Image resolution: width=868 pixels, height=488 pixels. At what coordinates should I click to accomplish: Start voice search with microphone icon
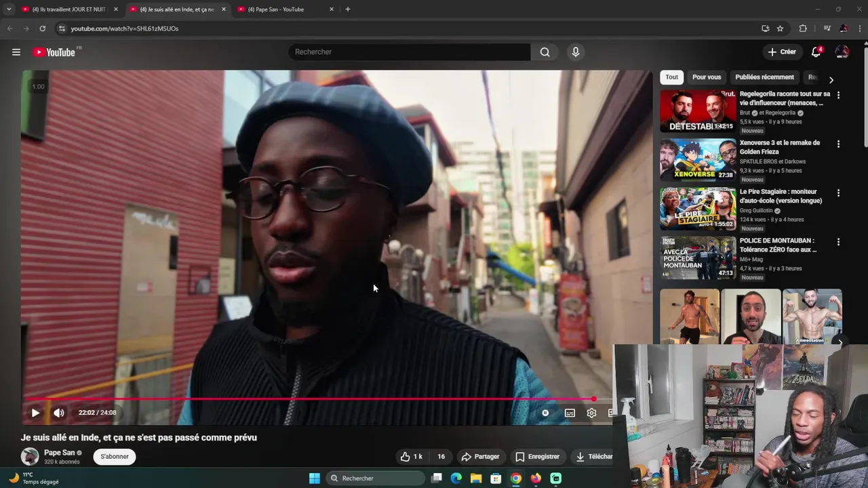(x=576, y=52)
